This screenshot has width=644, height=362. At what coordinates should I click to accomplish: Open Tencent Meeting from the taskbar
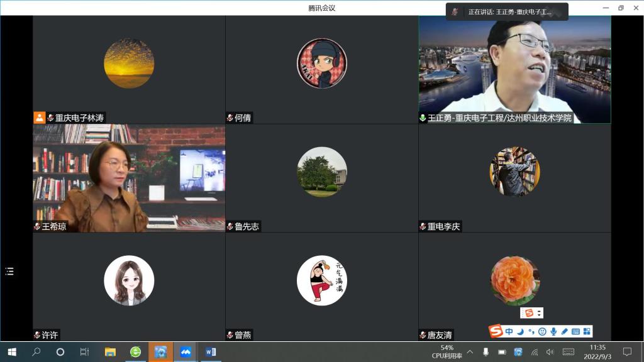186,352
